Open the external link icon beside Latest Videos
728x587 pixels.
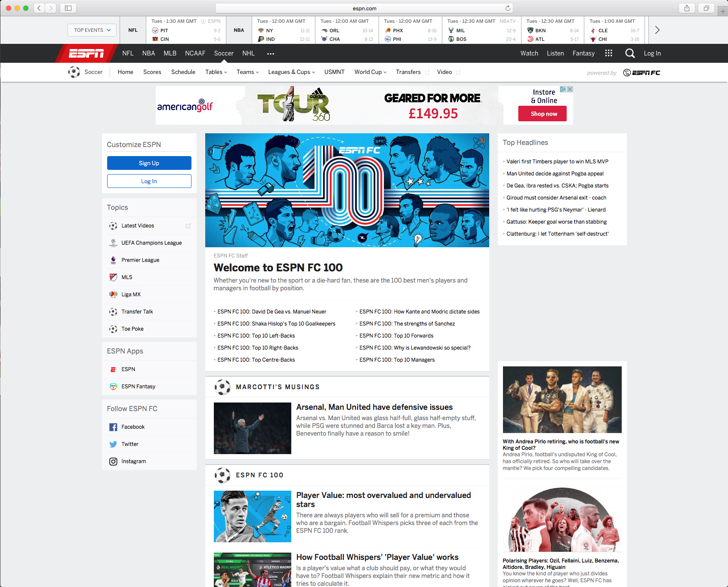coord(188,226)
